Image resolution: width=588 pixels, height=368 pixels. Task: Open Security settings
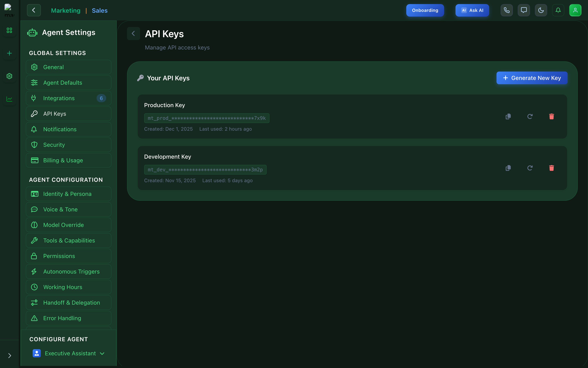pos(69,145)
